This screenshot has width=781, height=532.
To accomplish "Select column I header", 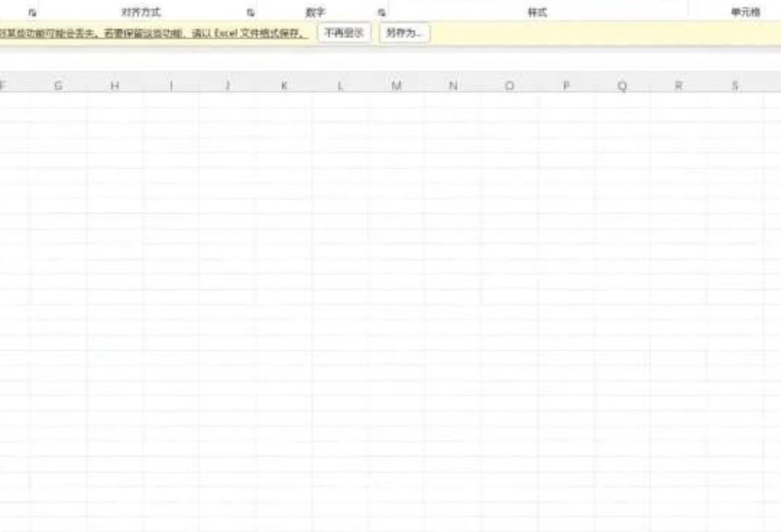I will [171, 86].
